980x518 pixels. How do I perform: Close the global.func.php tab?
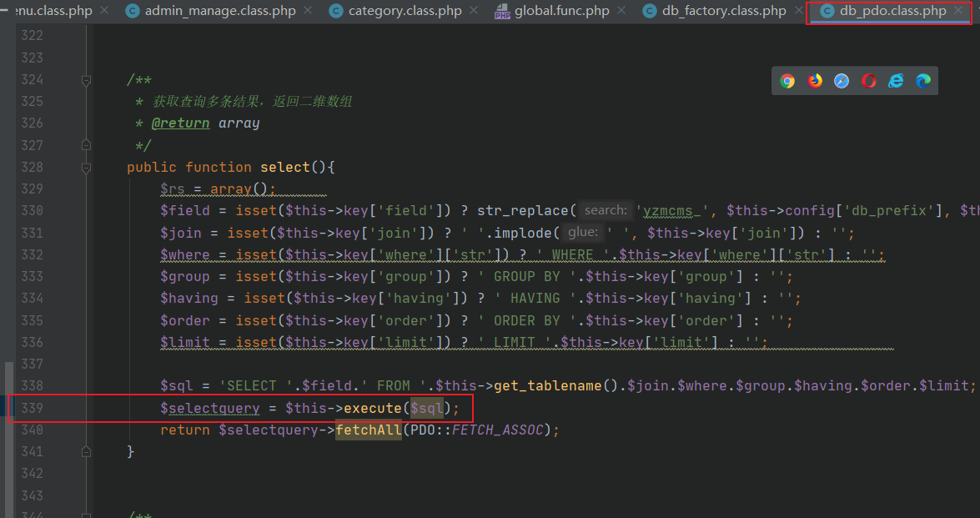[x=621, y=11]
